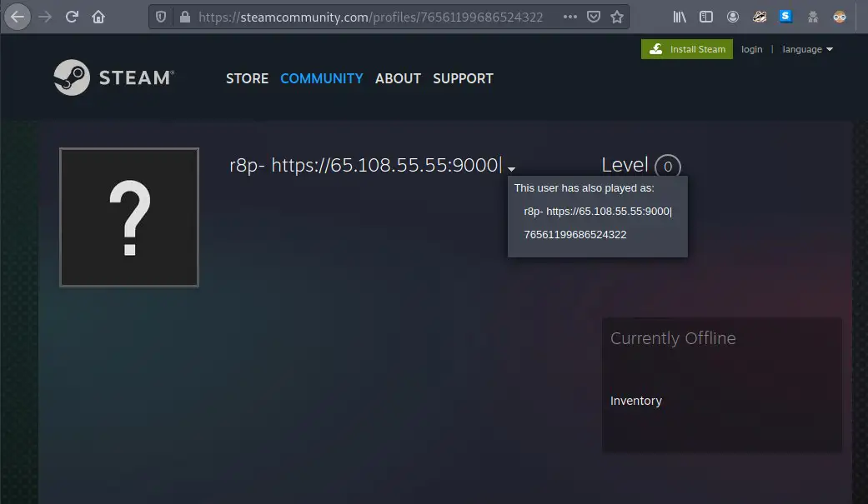Viewport: 868px width, 504px height.
Task: Save the page to Pocket
Action: (593, 17)
